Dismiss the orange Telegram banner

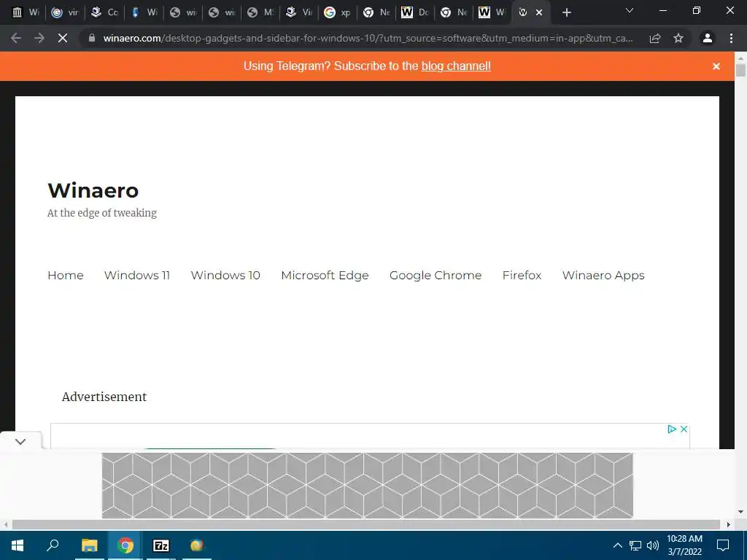coord(716,66)
